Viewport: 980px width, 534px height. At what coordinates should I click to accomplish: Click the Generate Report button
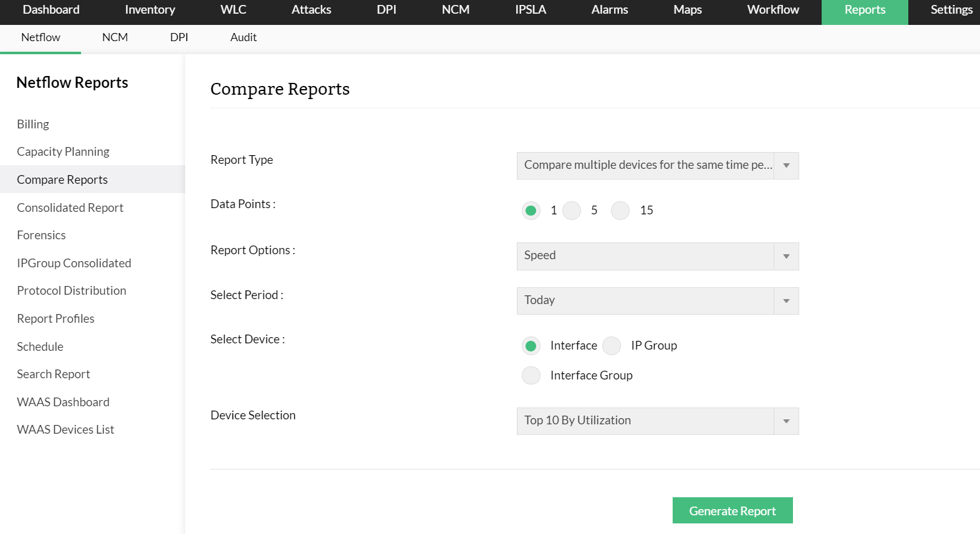[x=733, y=510]
